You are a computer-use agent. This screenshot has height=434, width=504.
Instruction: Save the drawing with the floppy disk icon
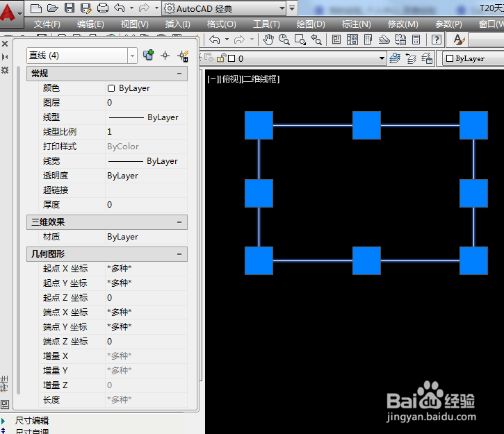pos(70,8)
